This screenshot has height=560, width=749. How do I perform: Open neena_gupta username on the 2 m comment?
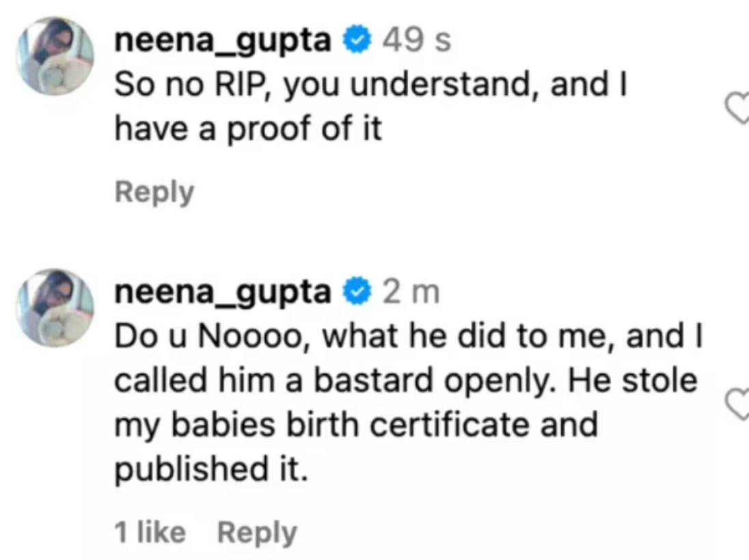click(223, 294)
